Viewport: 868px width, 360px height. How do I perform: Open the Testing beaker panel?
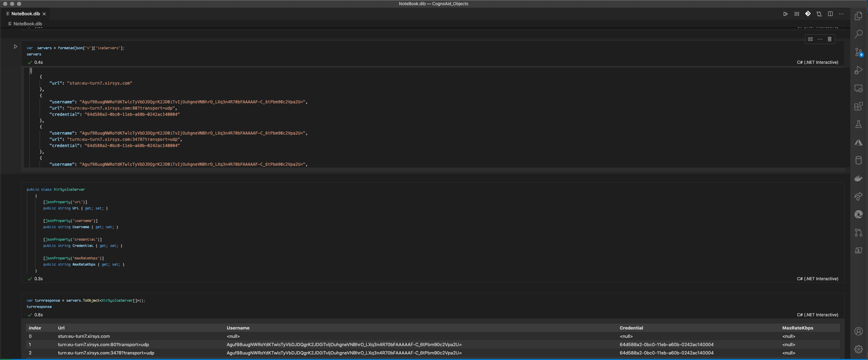click(859, 125)
